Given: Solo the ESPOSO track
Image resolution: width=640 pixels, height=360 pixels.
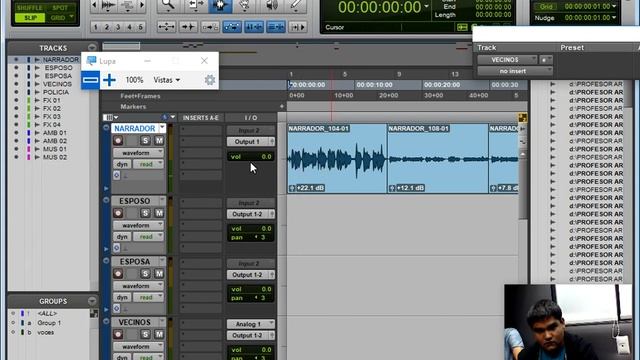Looking at the screenshot, I should pos(145,213).
